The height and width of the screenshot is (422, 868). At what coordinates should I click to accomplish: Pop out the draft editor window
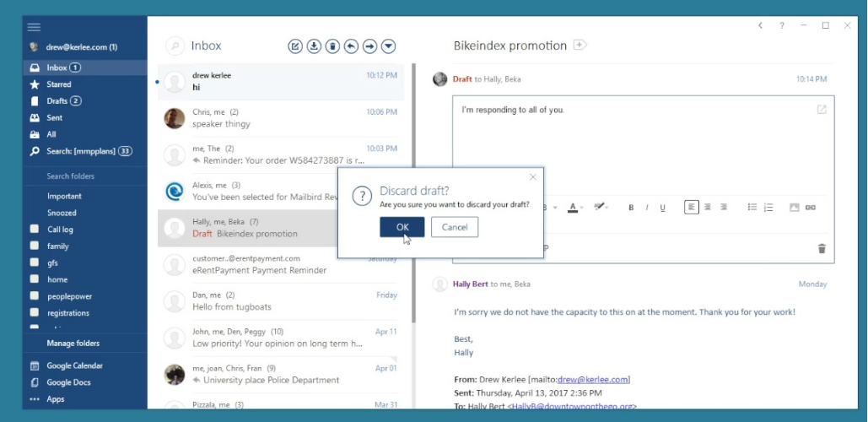pyautogui.click(x=822, y=110)
